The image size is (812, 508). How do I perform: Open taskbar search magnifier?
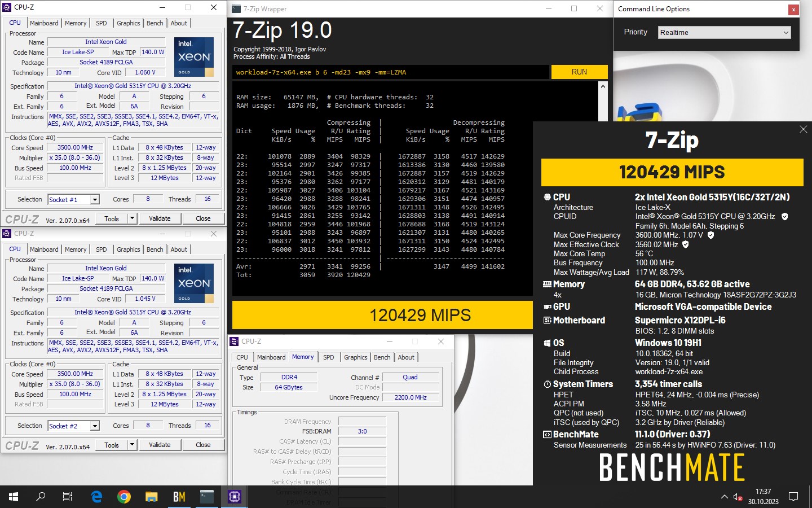click(41, 497)
